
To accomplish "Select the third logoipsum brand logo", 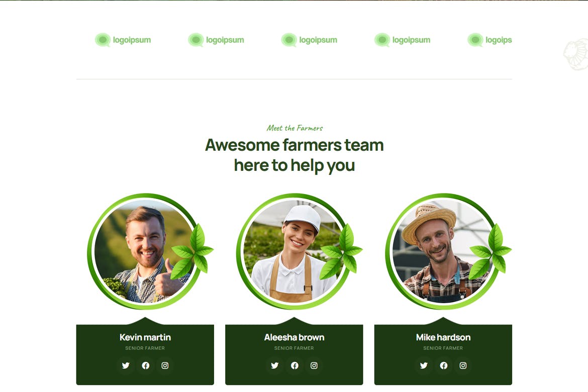I will point(310,40).
